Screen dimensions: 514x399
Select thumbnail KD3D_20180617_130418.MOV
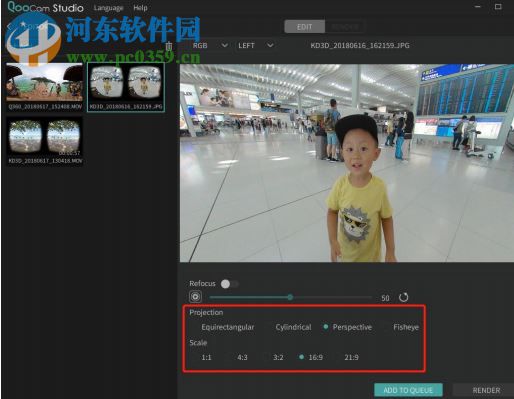tap(45, 141)
